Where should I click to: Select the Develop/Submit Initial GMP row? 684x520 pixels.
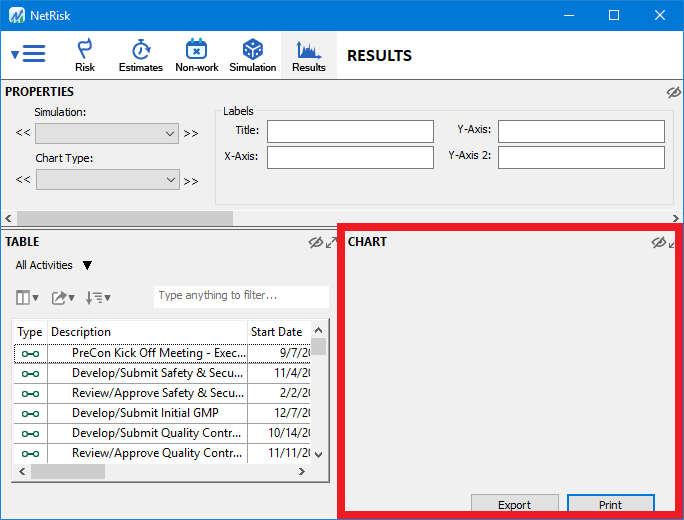[145, 413]
